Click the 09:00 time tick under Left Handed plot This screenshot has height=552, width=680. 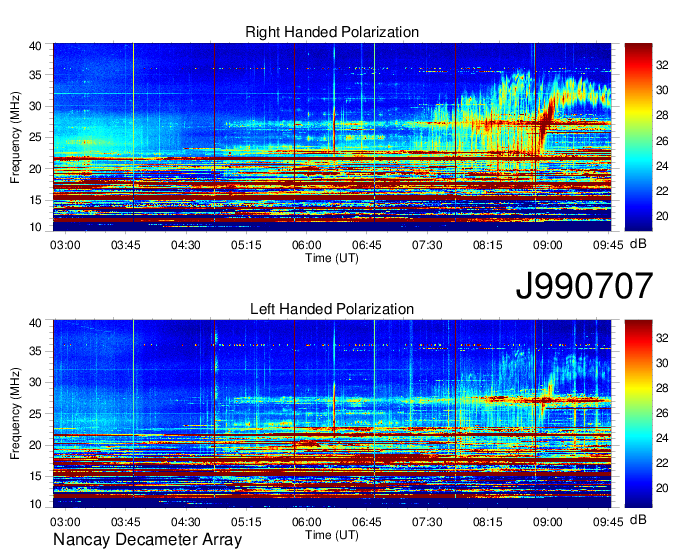coord(547,522)
